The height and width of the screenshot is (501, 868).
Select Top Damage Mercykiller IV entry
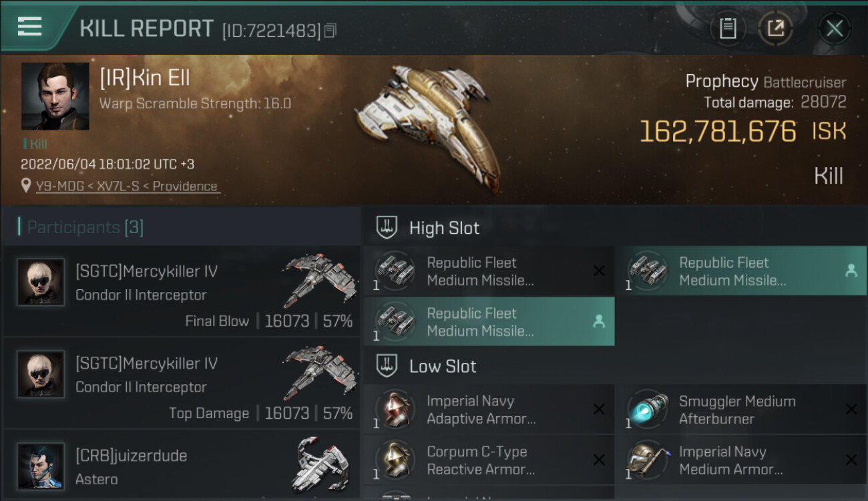point(182,383)
